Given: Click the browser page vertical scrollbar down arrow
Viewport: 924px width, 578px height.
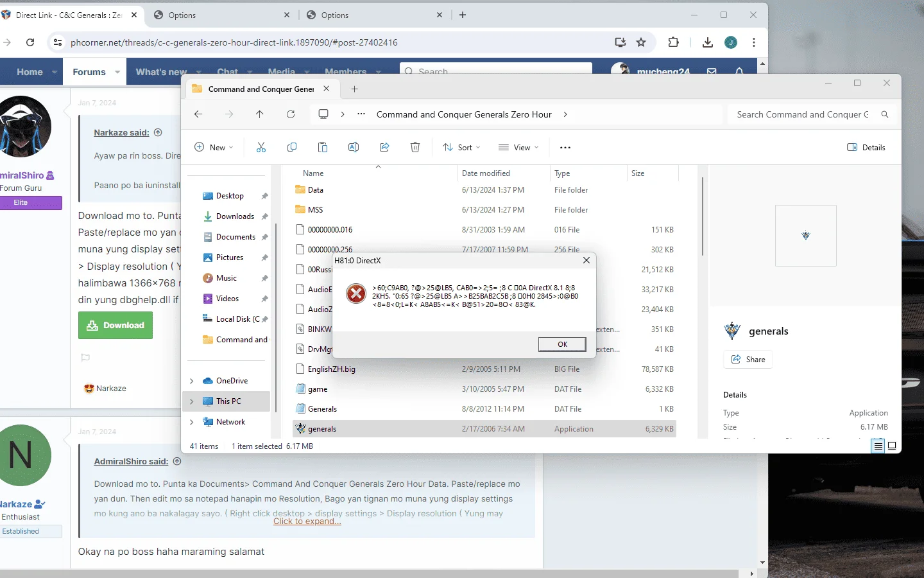Looking at the screenshot, I should tap(762, 563).
